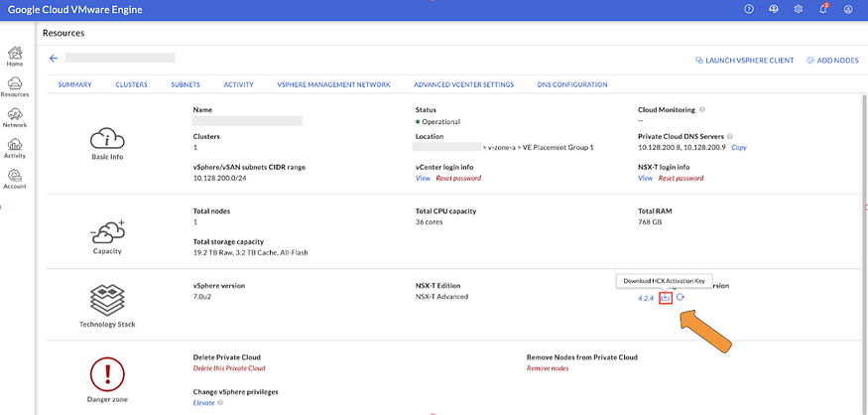Click the back arrow beside the cloud name
The image size is (868, 415).
[54, 59]
